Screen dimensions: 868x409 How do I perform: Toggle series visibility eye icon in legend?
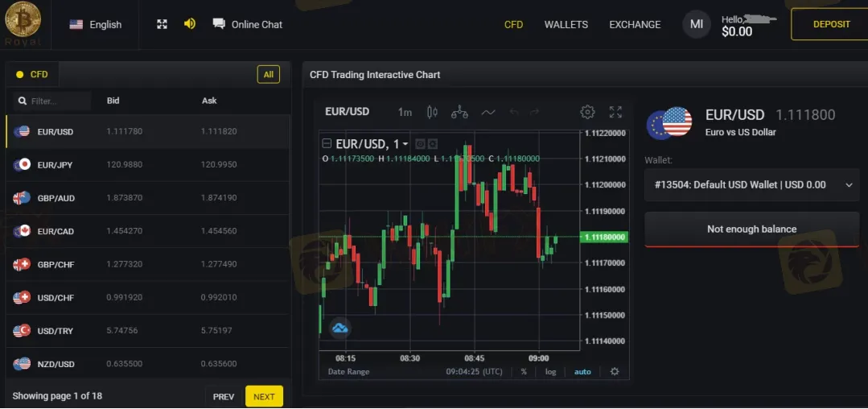click(420, 144)
